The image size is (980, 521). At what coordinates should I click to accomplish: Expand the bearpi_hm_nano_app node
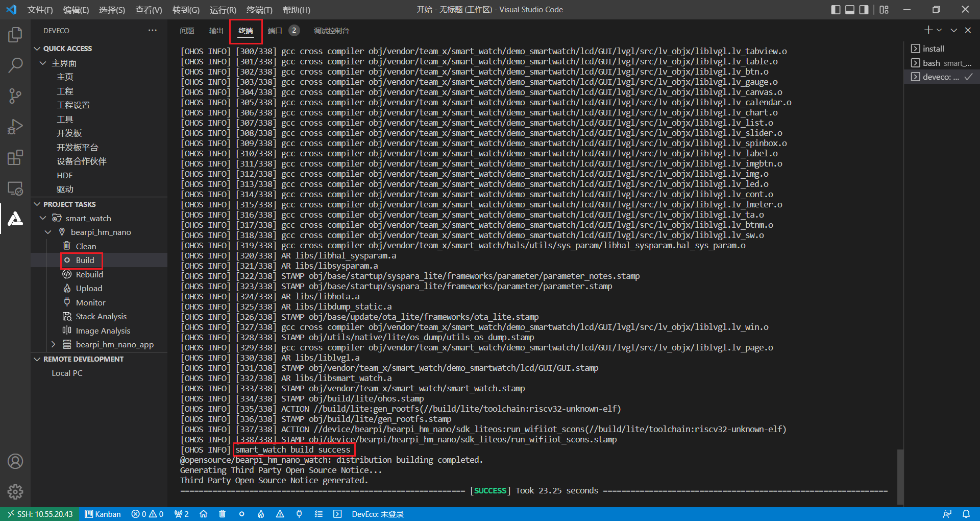tap(53, 344)
